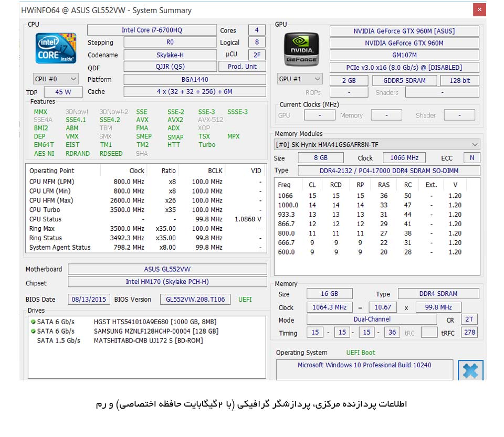Close the HWiNFO64 System Summary window
The image size is (504, 437).
click(x=479, y=9)
